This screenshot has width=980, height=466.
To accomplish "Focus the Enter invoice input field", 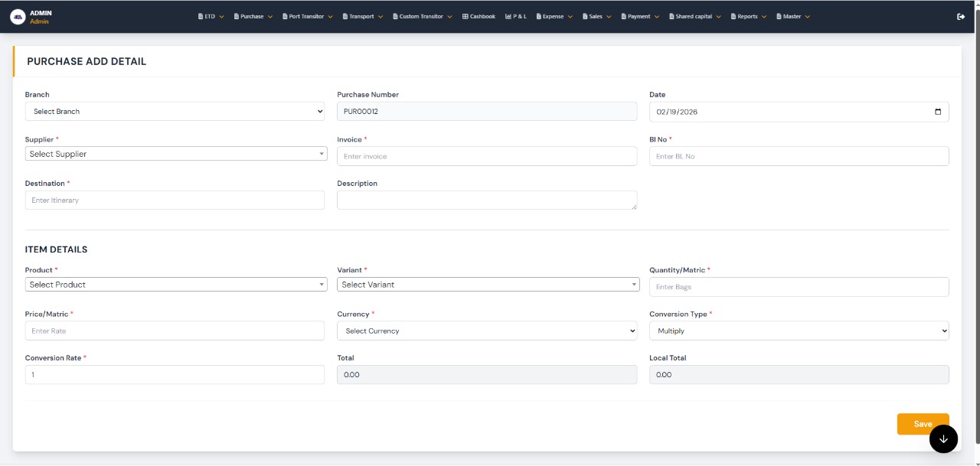I will [x=487, y=156].
